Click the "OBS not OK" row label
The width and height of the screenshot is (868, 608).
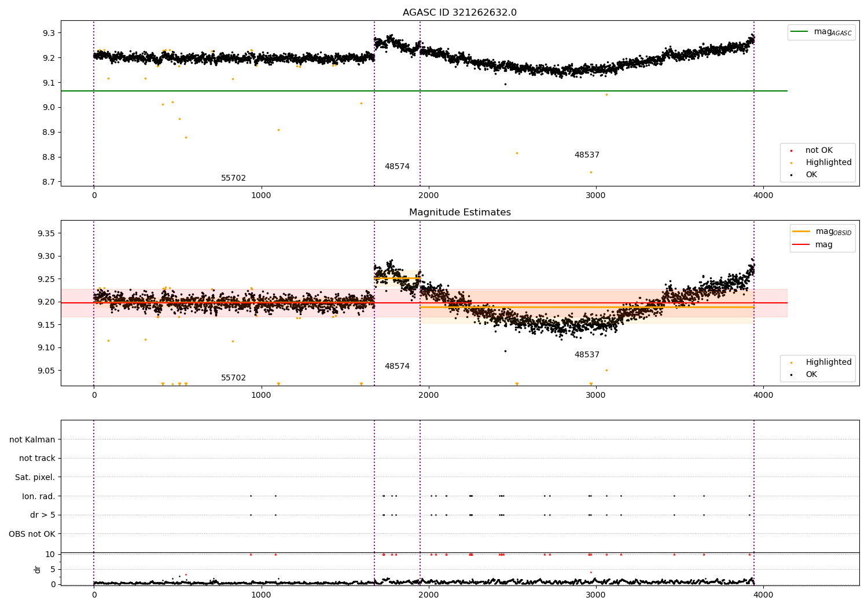coord(32,534)
